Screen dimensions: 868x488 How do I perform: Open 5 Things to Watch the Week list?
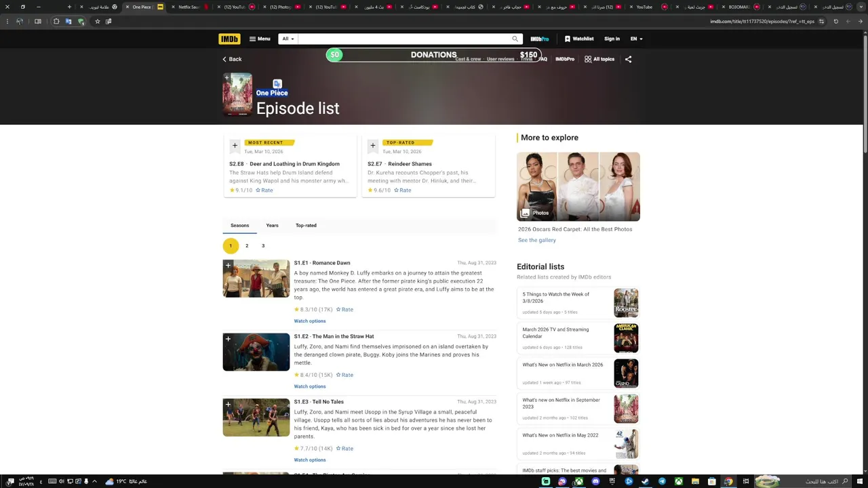[578, 303]
